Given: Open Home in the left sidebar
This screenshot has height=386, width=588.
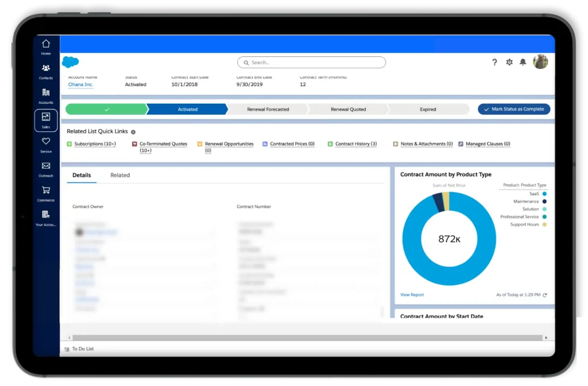Looking at the screenshot, I should 46,47.
